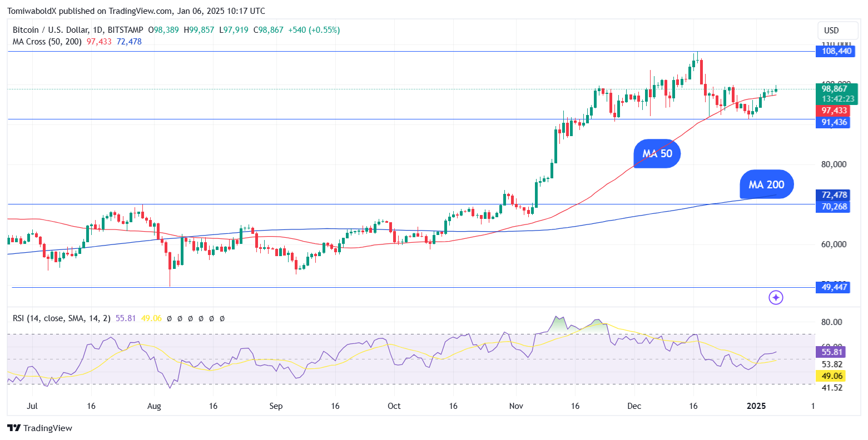Click the 2025 label on the time axis
This screenshot has width=868, height=440.
756,406
